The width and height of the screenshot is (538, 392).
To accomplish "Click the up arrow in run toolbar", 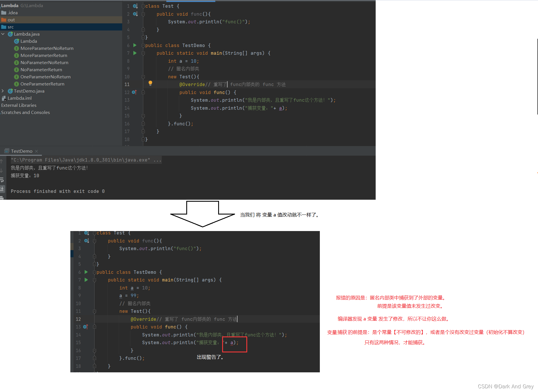I will (2, 162).
